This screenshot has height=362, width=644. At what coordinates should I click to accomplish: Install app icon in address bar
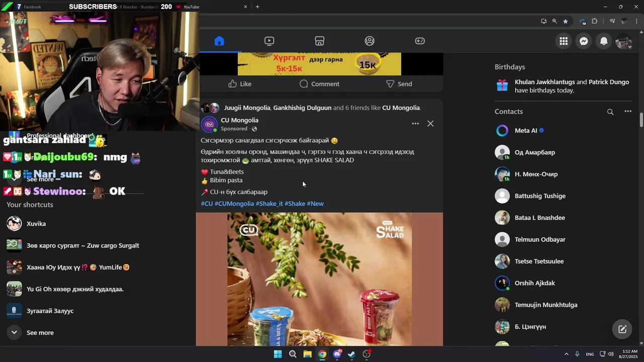(x=544, y=21)
